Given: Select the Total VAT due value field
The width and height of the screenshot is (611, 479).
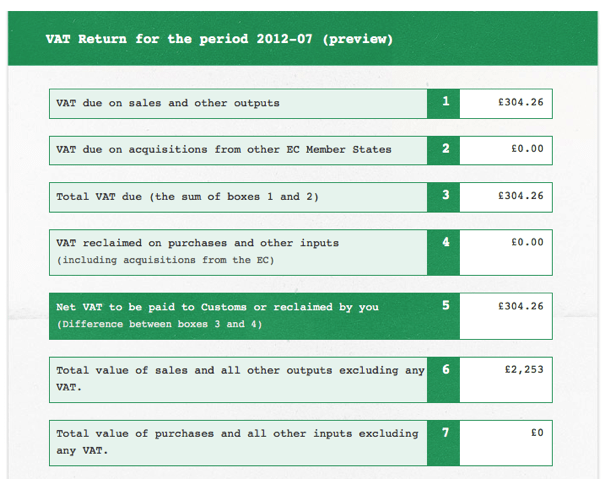Looking at the screenshot, I should (507, 196).
